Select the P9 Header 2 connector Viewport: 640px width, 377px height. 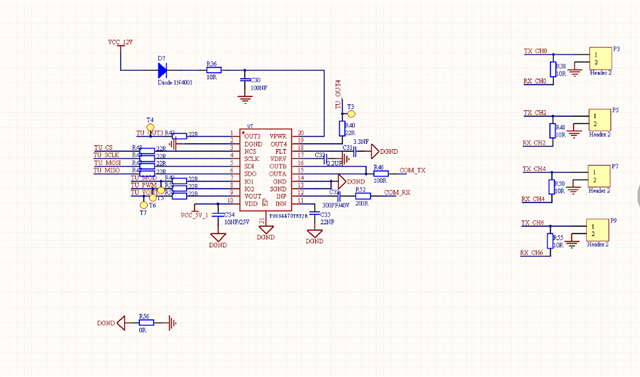point(598,230)
